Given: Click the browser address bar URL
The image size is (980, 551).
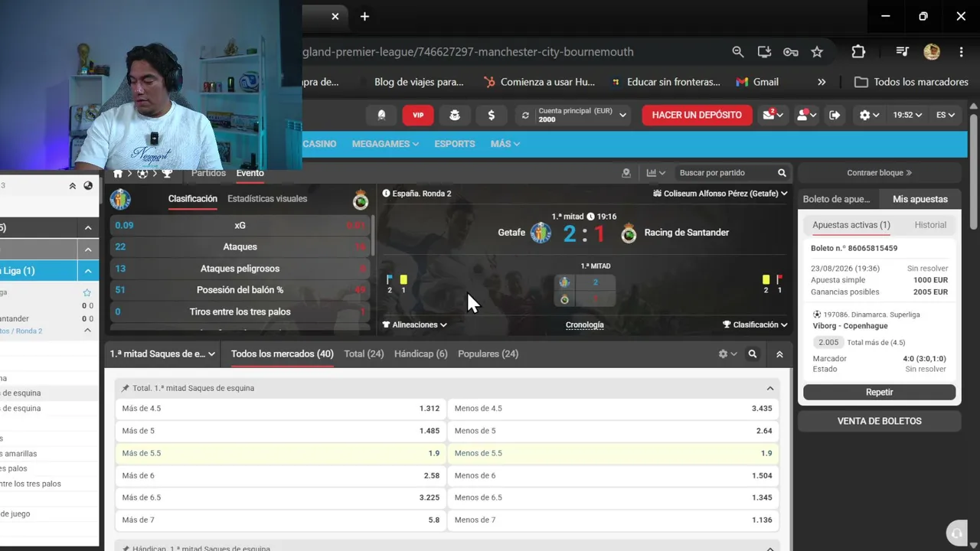Looking at the screenshot, I should pyautogui.click(x=469, y=52).
